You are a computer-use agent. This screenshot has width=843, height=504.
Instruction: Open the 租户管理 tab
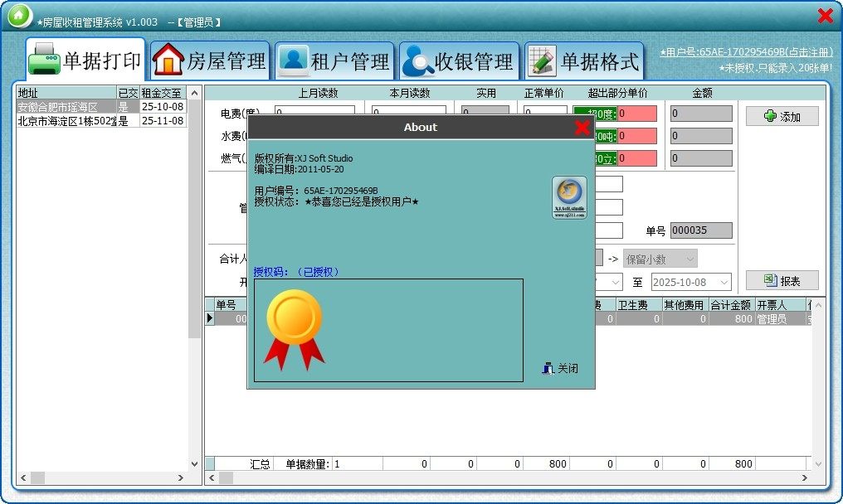pos(334,61)
